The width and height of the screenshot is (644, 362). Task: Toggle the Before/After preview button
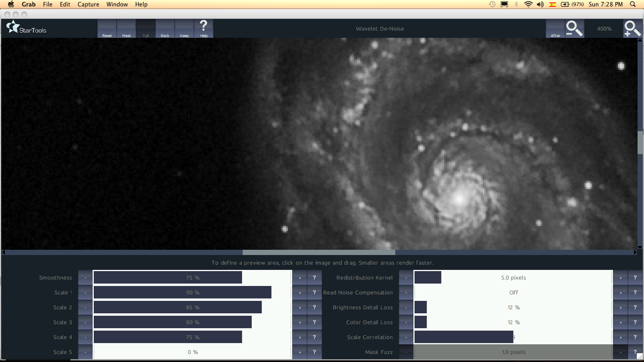coord(555,29)
